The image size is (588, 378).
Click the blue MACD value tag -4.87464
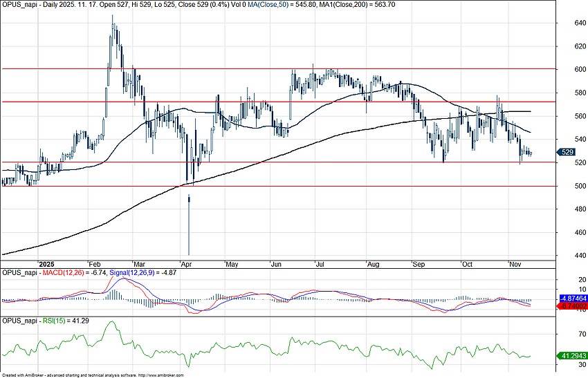(x=571, y=297)
